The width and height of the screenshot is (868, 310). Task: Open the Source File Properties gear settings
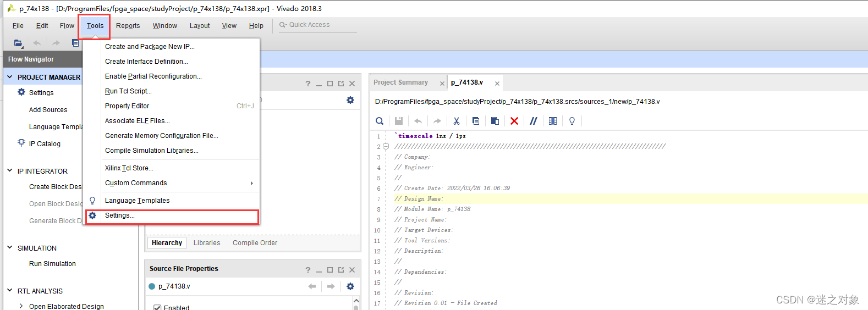350,286
